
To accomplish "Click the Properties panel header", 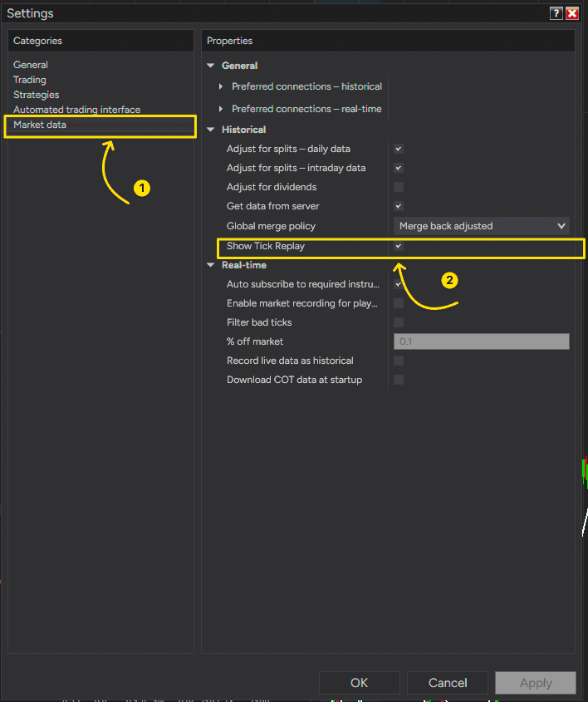I will coord(388,41).
